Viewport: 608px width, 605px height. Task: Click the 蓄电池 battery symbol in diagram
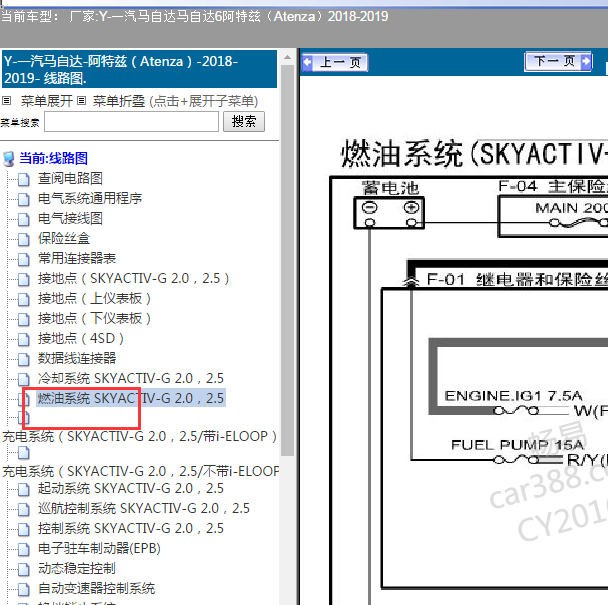pos(389,213)
